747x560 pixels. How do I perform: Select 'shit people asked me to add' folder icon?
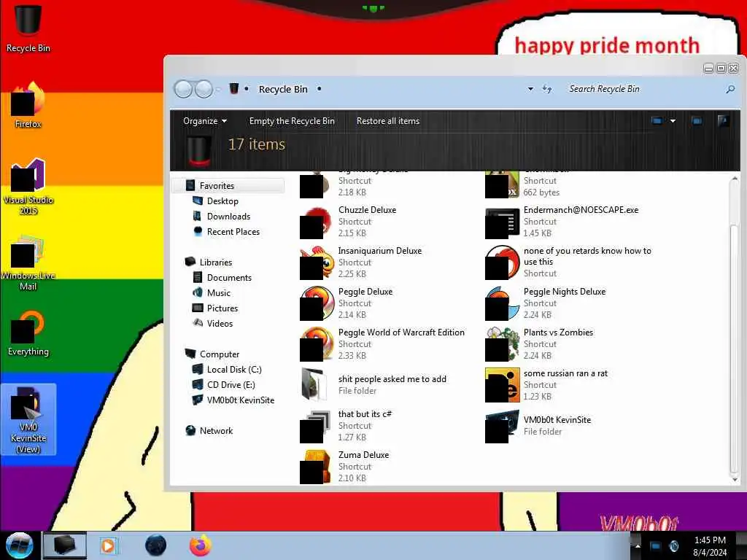(x=315, y=385)
